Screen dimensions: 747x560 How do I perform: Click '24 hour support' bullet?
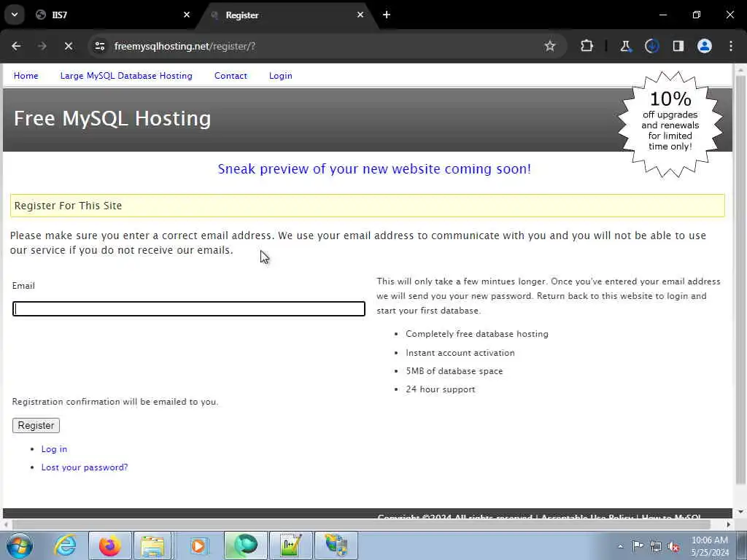tap(441, 389)
